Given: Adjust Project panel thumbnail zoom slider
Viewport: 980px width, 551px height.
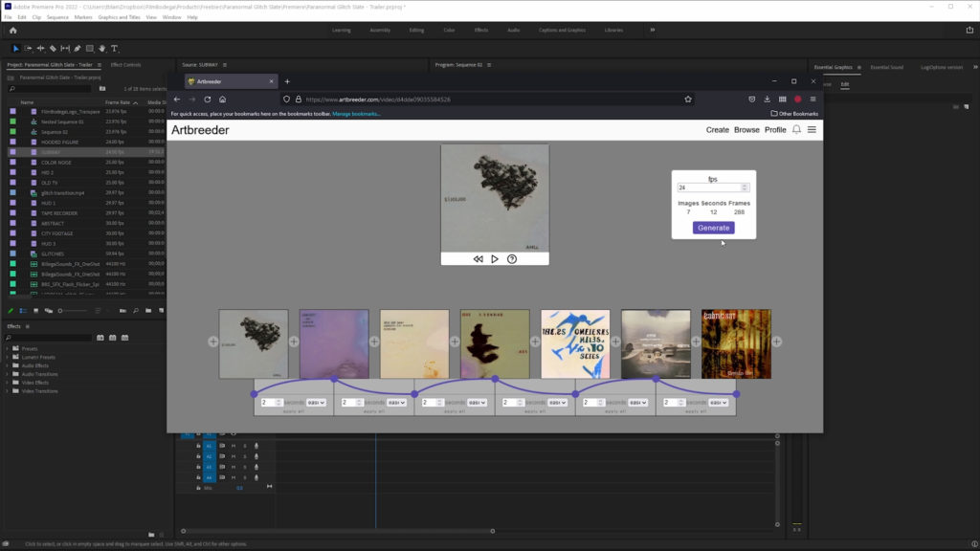Looking at the screenshot, I should click(72, 311).
